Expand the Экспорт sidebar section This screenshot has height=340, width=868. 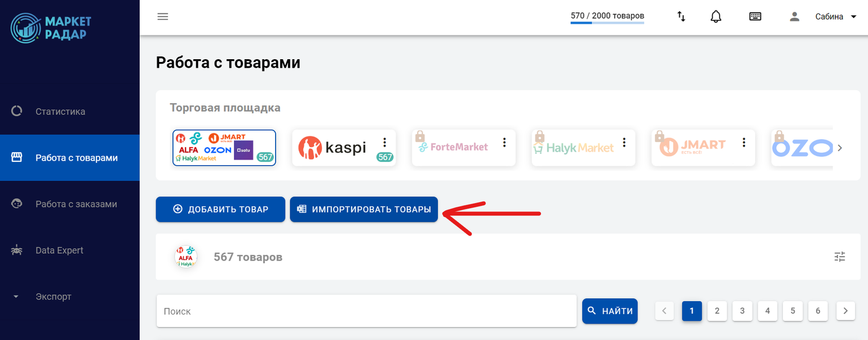53,297
